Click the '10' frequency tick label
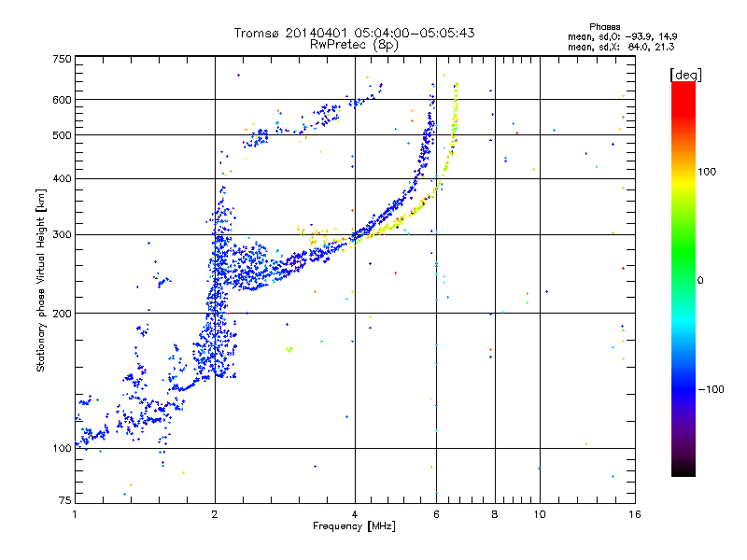The width and height of the screenshot is (747, 560). point(540,514)
